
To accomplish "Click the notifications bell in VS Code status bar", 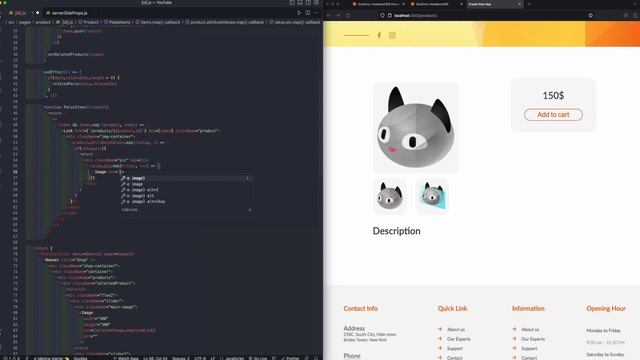I will click(316, 358).
